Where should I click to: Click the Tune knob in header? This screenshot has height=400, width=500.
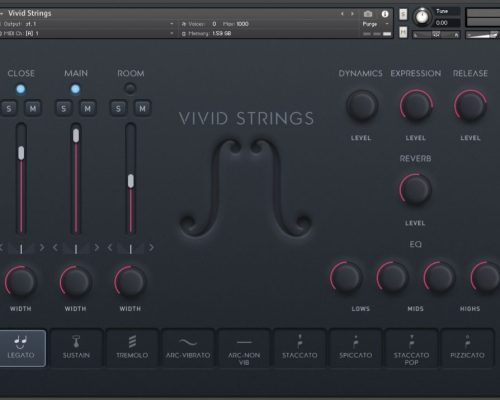[422, 16]
